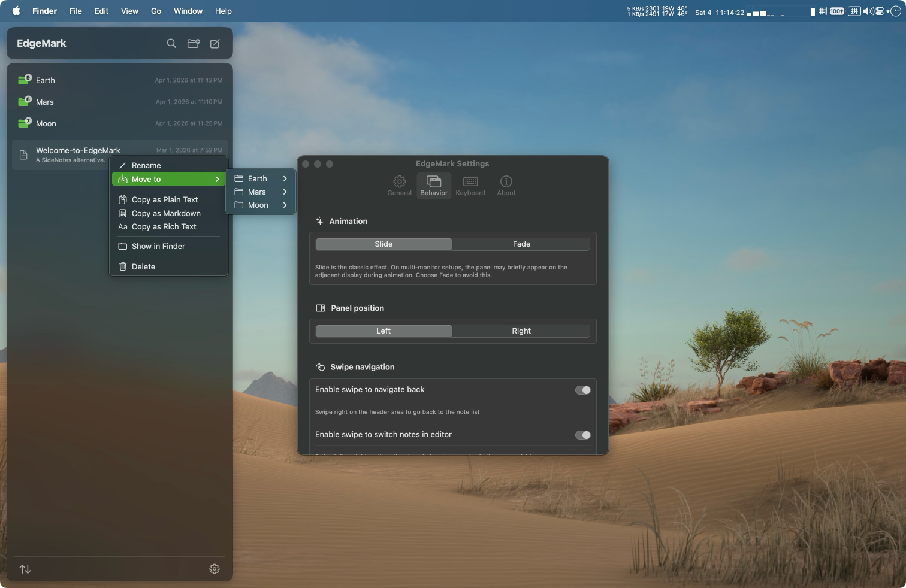Click the EdgeMark Settings window title
The width and height of the screenshot is (906, 588).
(452, 163)
